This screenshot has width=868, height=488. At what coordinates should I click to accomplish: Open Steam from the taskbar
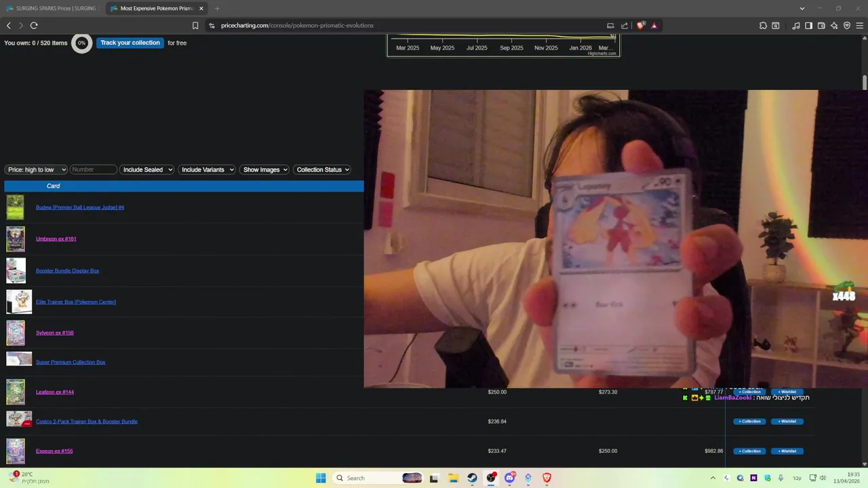tap(472, 478)
